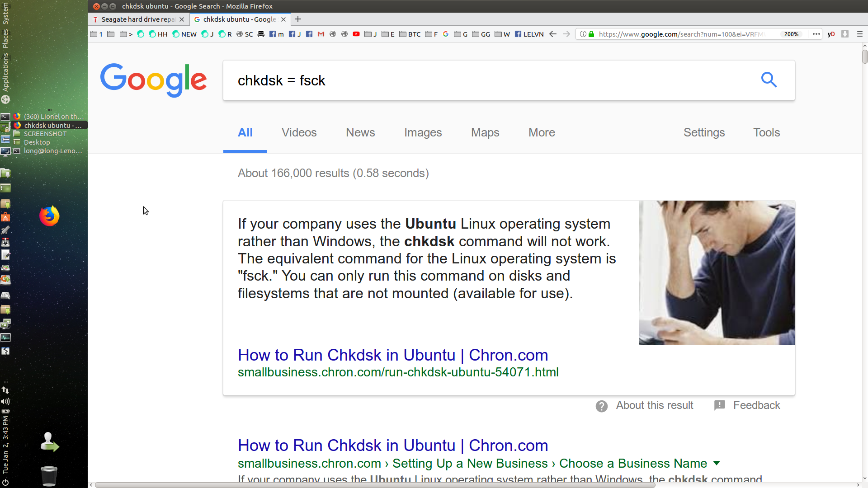
Task: Open the YouTube bookmark icon
Action: click(x=356, y=34)
